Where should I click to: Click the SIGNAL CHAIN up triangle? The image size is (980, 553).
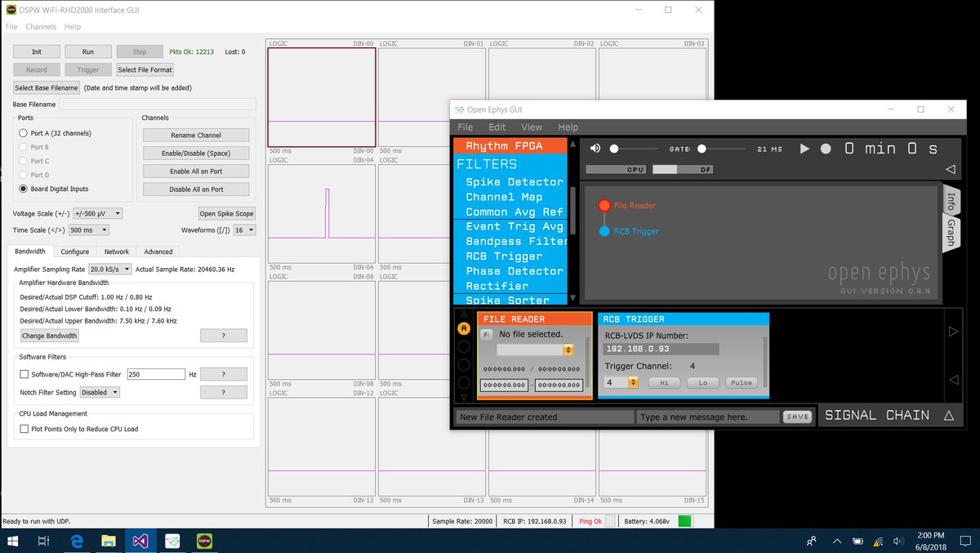(948, 416)
